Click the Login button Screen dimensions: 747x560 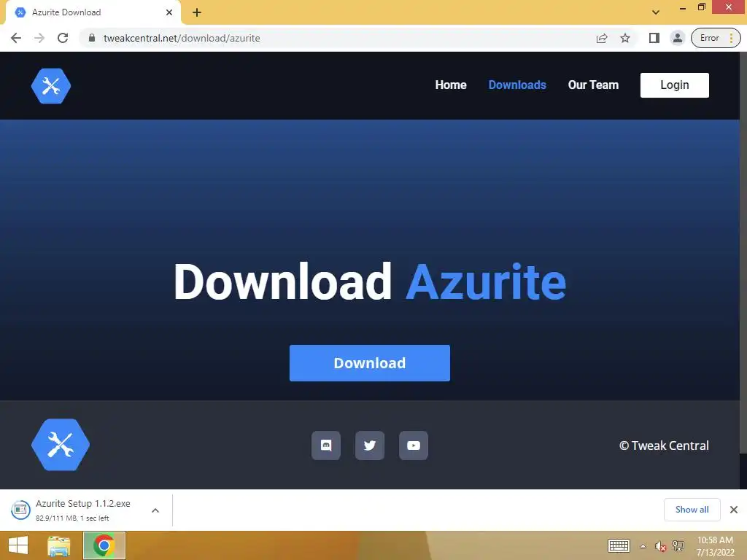click(675, 85)
